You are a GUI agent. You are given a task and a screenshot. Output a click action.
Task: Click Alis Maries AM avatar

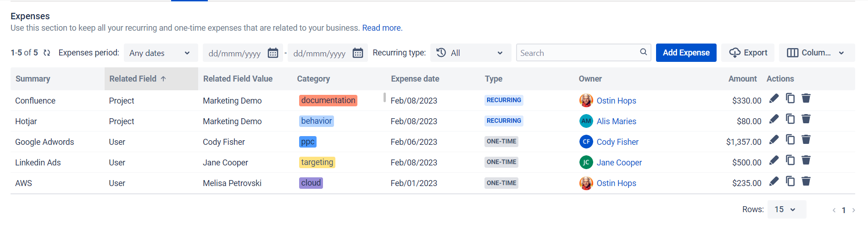(586, 121)
